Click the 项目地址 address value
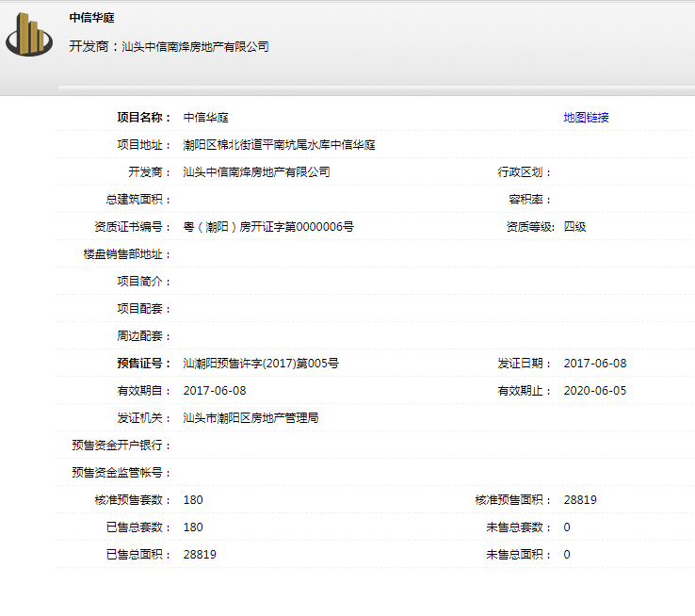Screen dimensions: 695x616 point(279,145)
